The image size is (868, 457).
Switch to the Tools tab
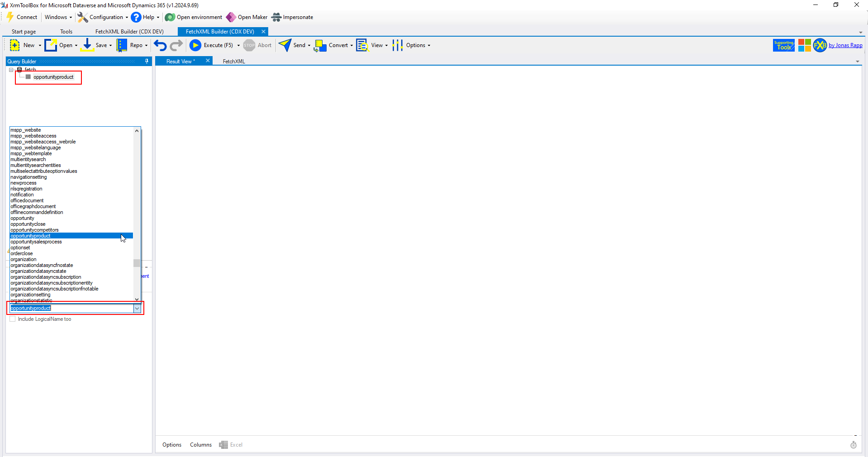pyautogui.click(x=66, y=32)
